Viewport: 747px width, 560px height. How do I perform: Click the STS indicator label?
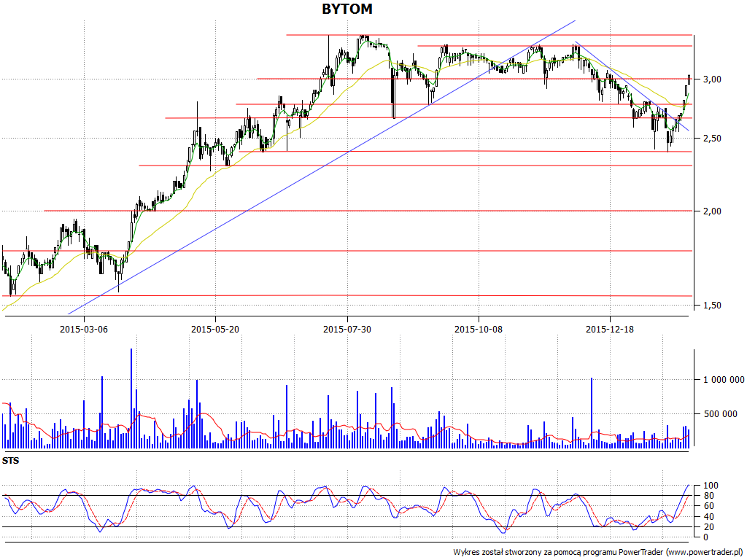pyautogui.click(x=10, y=461)
